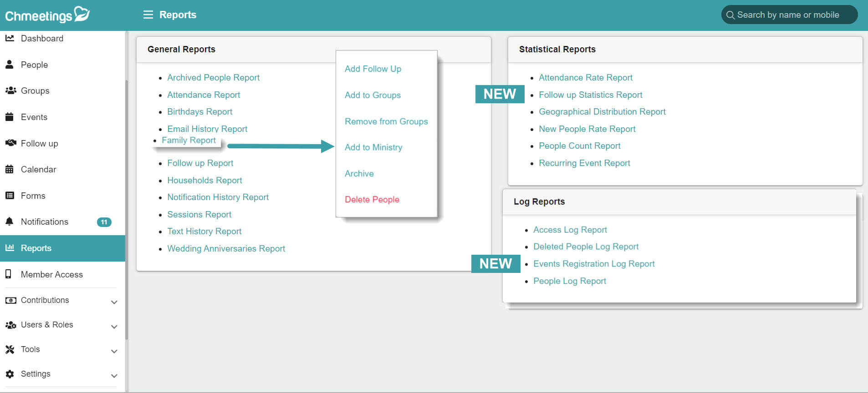The image size is (868, 393).
Task: Click the People person icon
Action: pos(9,65)
